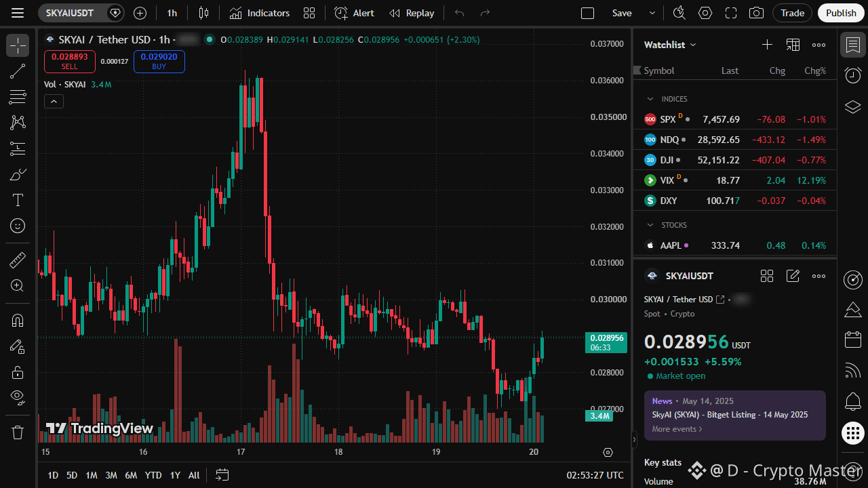The width and height of the screenshot is (868, 488).
Task: Click the blue BUY price button
Action: 159,61
